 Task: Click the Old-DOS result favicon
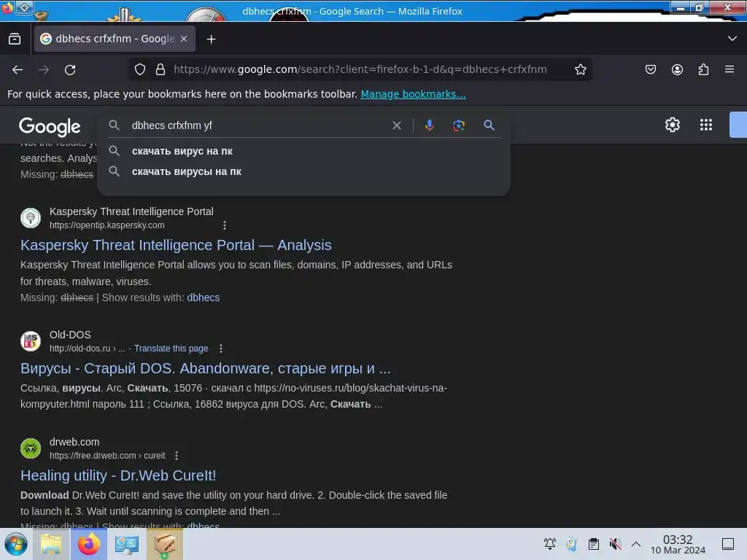pos(31,341)
